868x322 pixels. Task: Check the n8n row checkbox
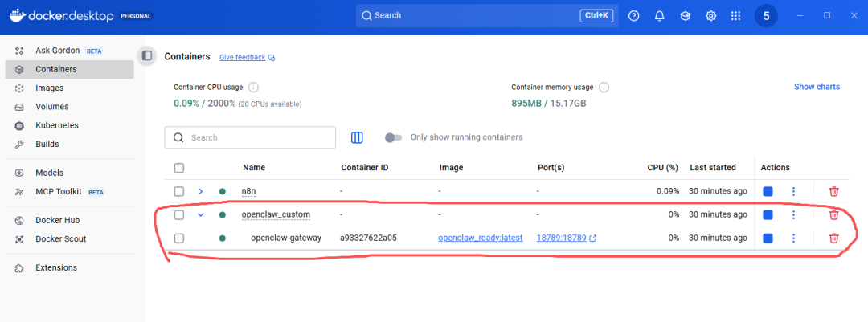[x=179, y=191]
